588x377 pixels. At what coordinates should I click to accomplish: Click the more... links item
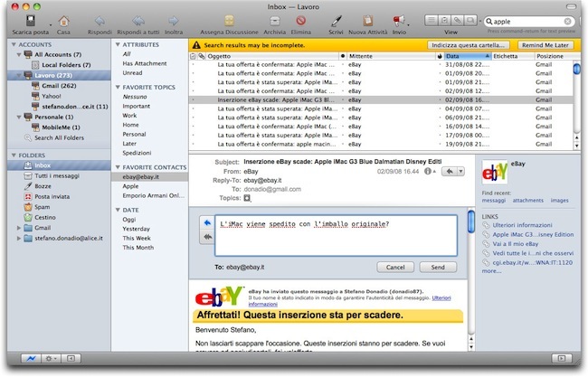coord(491,271)
